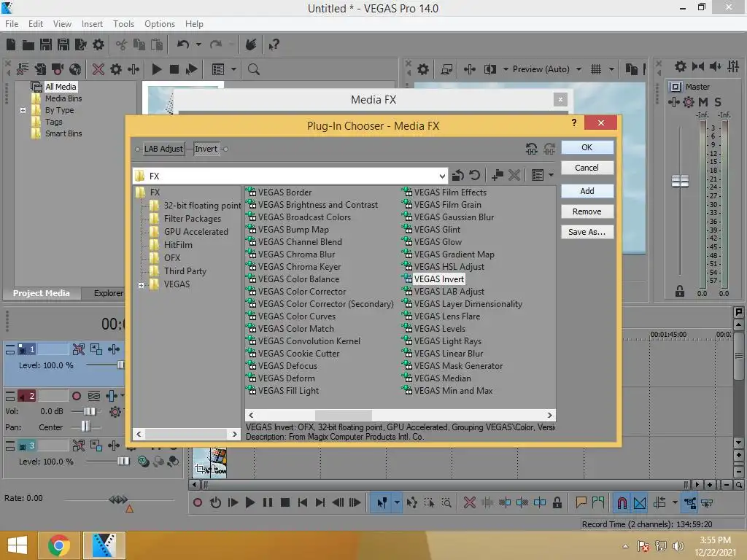The image size is (747, 560).
Task: Click Google Chrome on the taskbar
Action: coord(59,545)
